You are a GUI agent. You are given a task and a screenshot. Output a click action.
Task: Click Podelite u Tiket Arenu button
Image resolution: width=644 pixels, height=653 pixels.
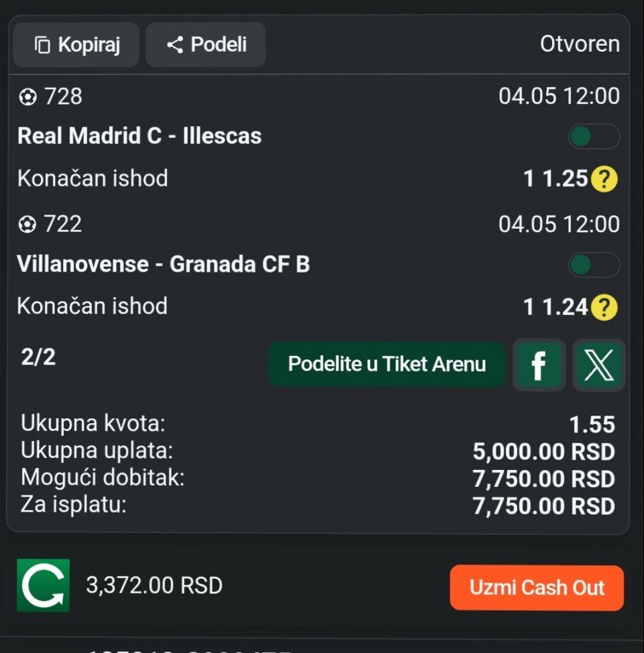point(387,364)
